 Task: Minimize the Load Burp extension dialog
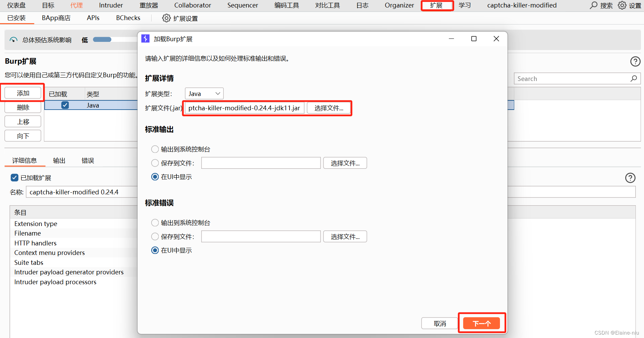451,39
